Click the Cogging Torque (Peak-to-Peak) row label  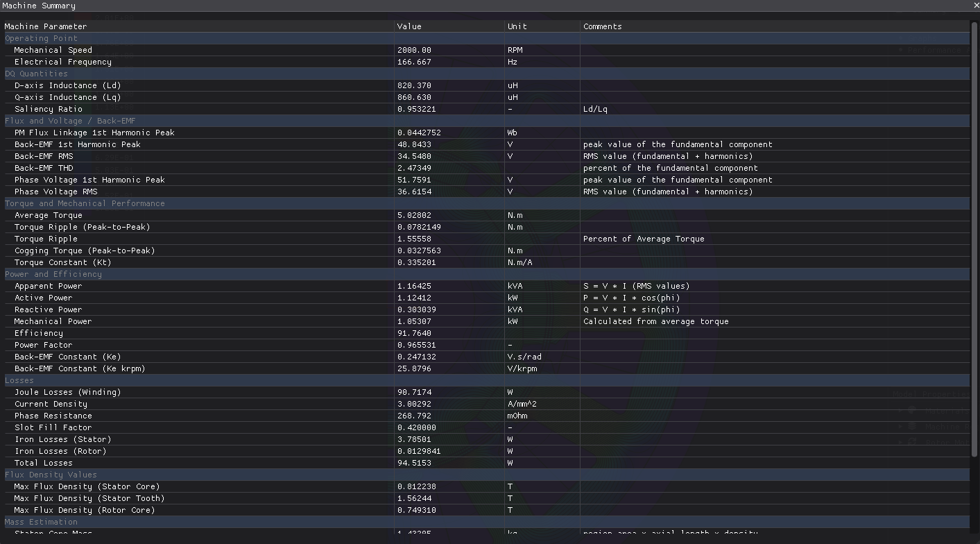[x=85, y=250]
